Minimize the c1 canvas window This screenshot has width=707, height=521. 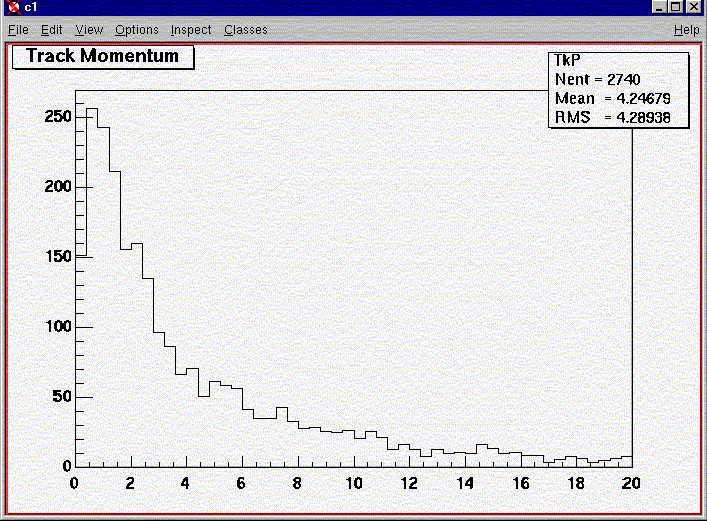[x=660, y=8]
